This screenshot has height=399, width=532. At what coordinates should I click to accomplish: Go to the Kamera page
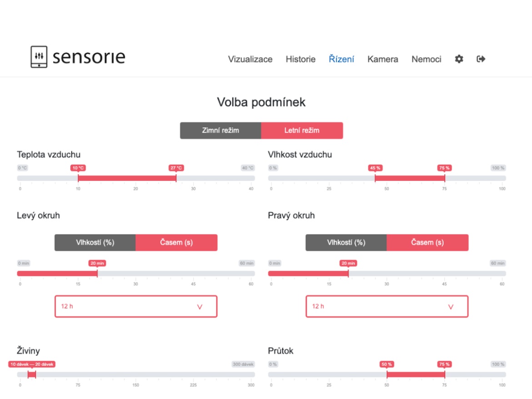point(383,59)
